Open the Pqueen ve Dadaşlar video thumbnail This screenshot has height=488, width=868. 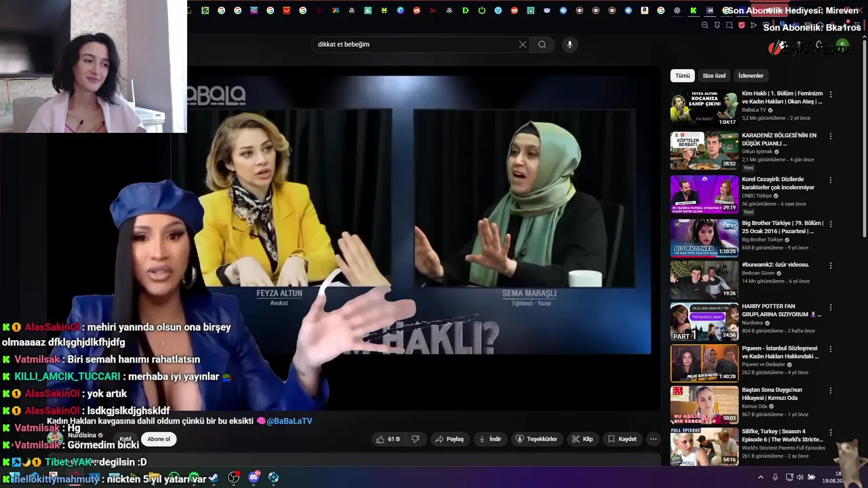(x=704, y=363)
